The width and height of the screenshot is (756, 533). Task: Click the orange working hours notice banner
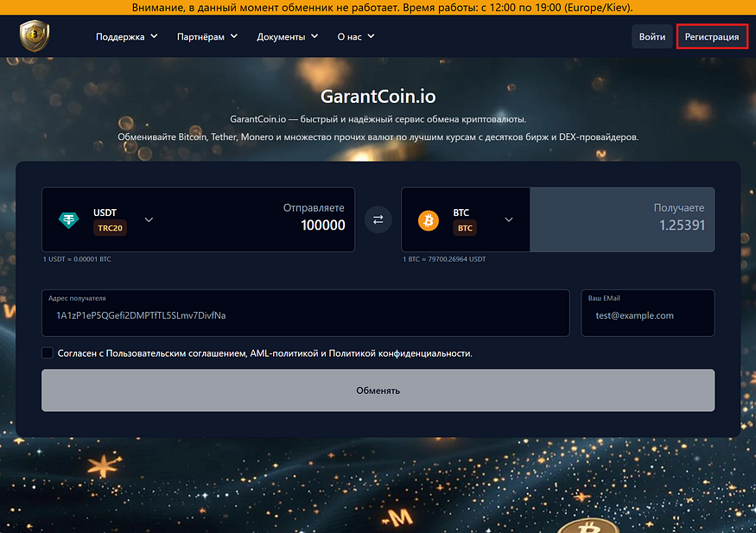pyautogui.click(x=378, y=7)
